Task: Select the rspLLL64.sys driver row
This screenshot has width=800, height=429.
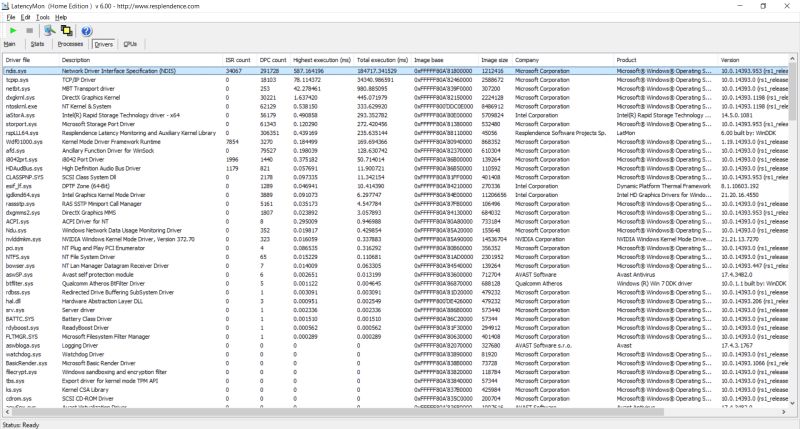Action: click(x=396, y=133)
